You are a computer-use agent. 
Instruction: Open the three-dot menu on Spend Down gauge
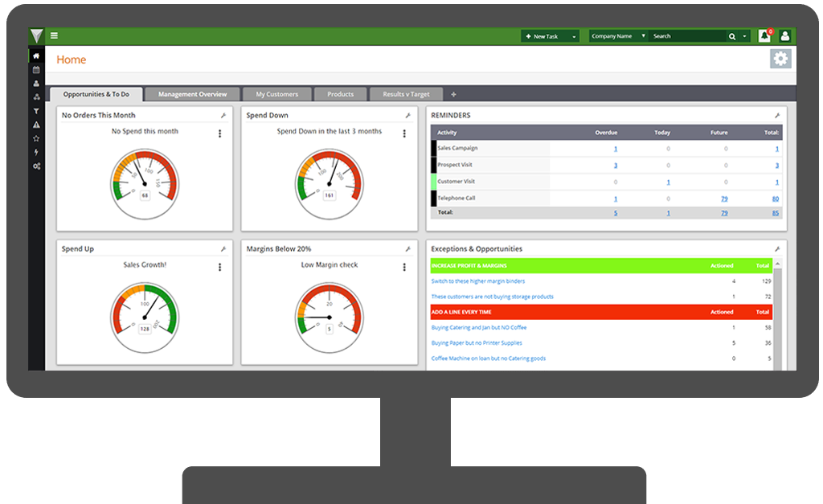click(x=404, y=133)
